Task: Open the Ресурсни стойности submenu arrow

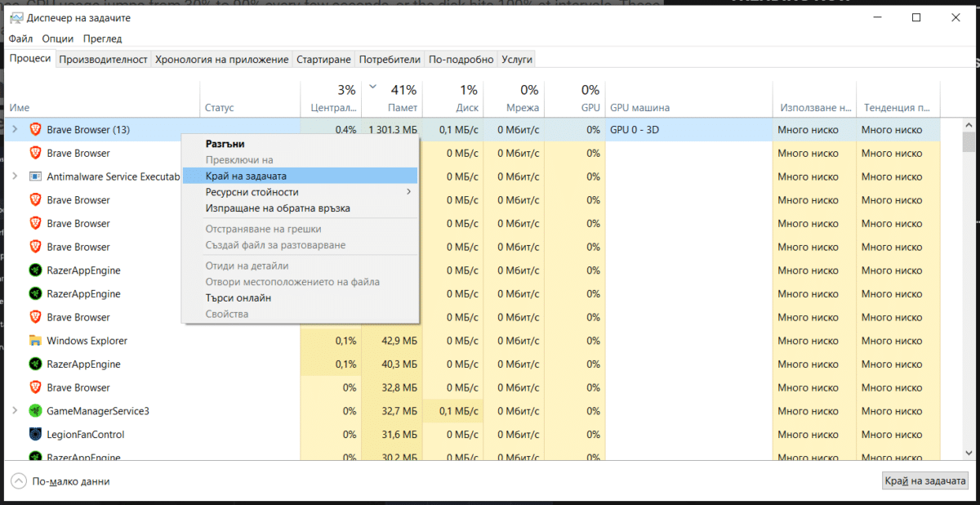Action: click(x=408, y=192)
